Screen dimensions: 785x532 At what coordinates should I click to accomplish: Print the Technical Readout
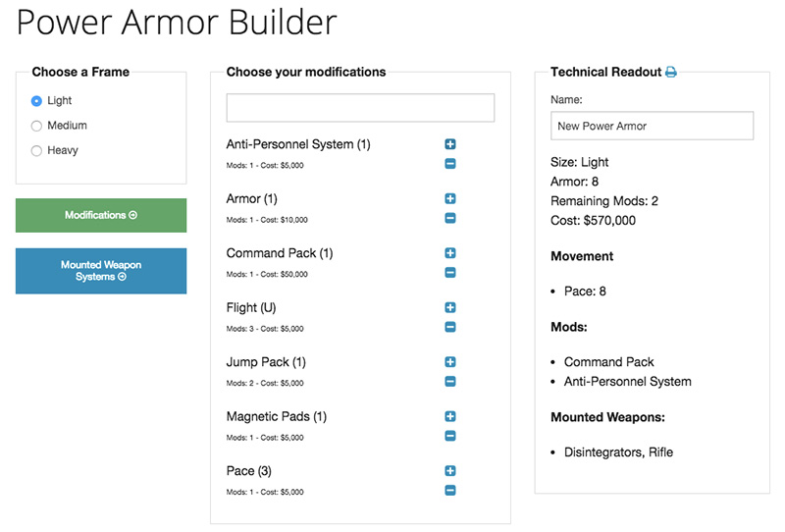coord(671,72)
